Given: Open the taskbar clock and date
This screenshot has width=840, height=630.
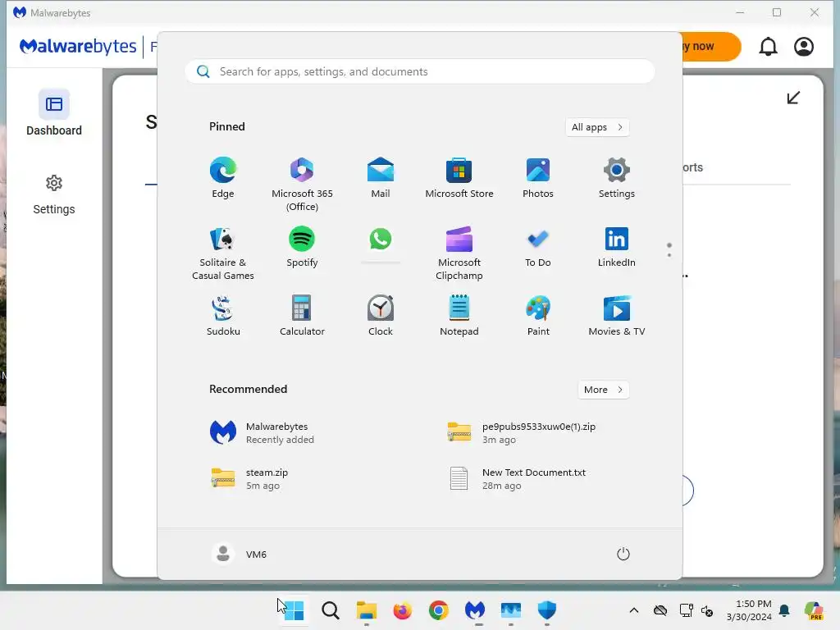Looking at the screenshot, I should click(x=748, y=610).
